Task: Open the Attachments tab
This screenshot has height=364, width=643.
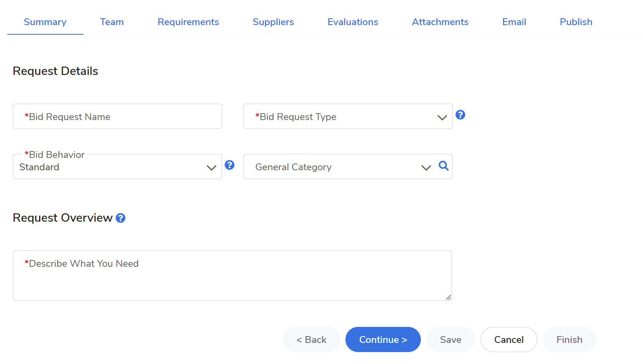Action: coord(440,22)
